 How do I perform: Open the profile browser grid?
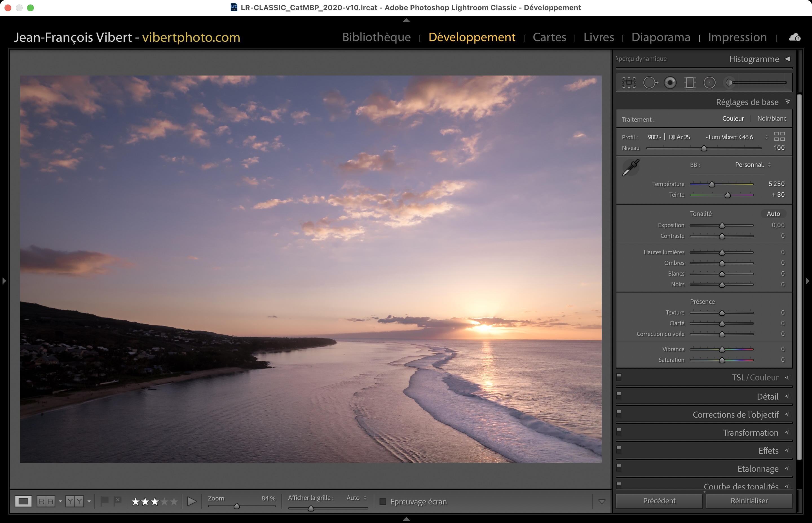point(779,136)
